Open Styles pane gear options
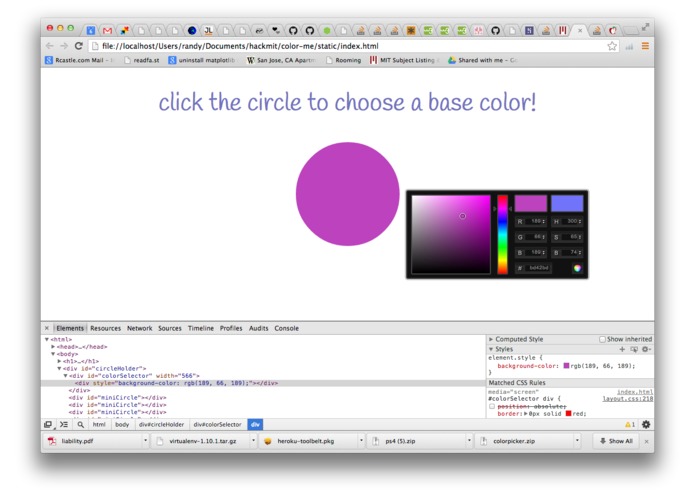The image size is (695, 494). [646, 349]
